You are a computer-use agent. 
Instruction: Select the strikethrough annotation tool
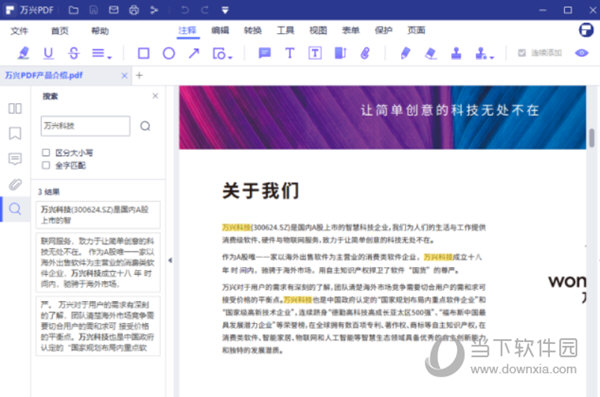(74, 53)
